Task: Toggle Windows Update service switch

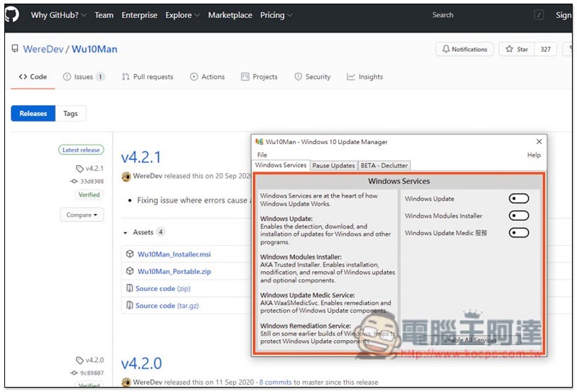Action: pyautogui.click(x=519, y=199)
